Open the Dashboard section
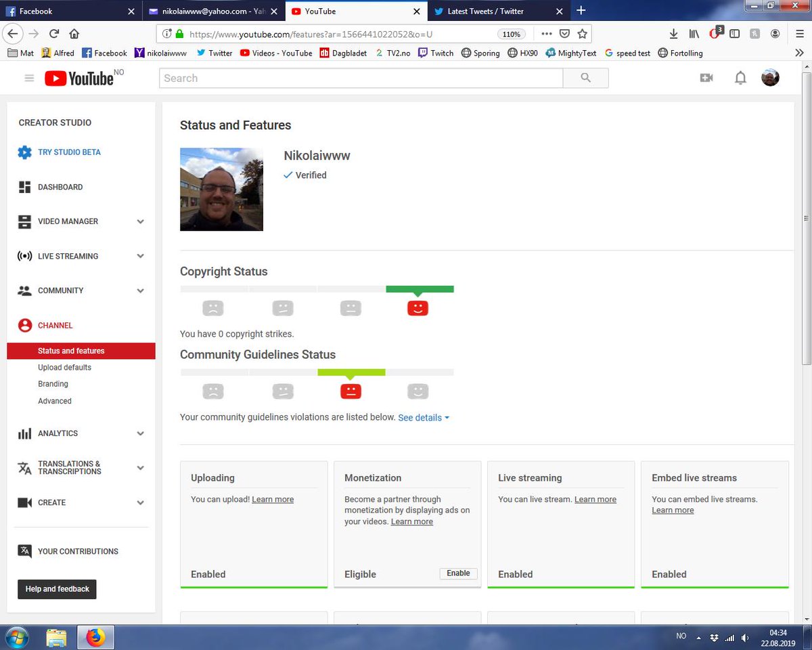 tap(60, 187)
